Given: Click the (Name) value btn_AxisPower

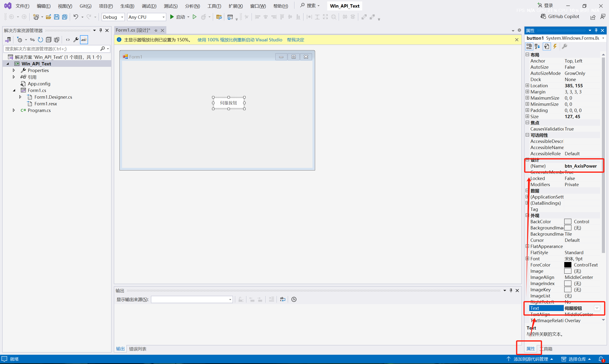Looking at the screenshot, I should 580,166.
